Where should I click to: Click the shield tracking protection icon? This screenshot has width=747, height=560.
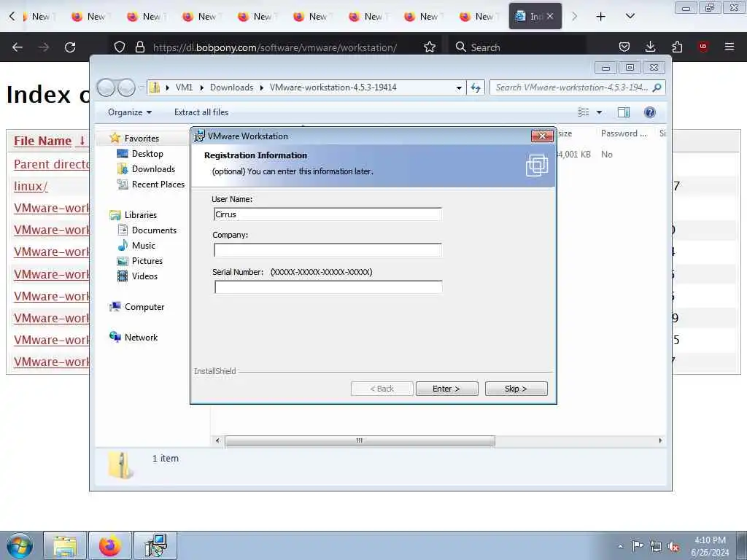120,47
